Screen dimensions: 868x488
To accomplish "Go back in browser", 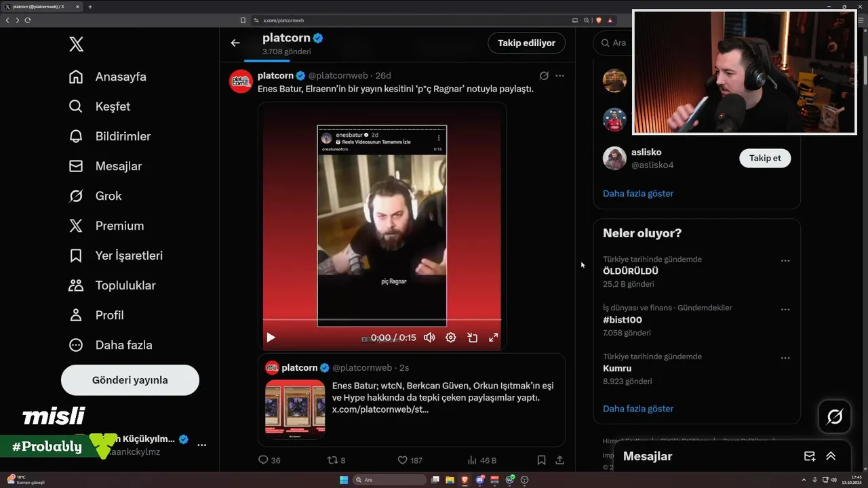I will [7, 20].
